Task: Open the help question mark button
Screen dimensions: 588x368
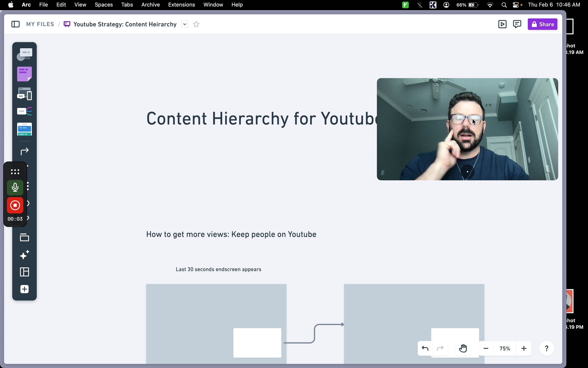Action: (547, 349)
